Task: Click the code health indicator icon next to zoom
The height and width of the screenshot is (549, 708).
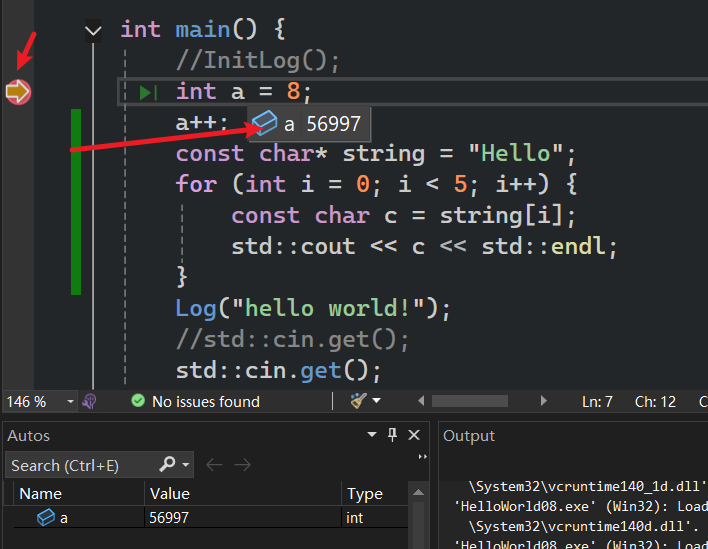Action: [x=89, y=401]
